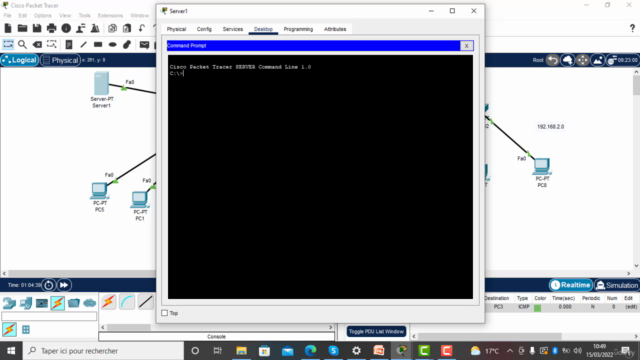Image resolution: width=640 pixels, height=360 pixels.
Task: Select PC8 device on the workspace
Action: point(542,166)
